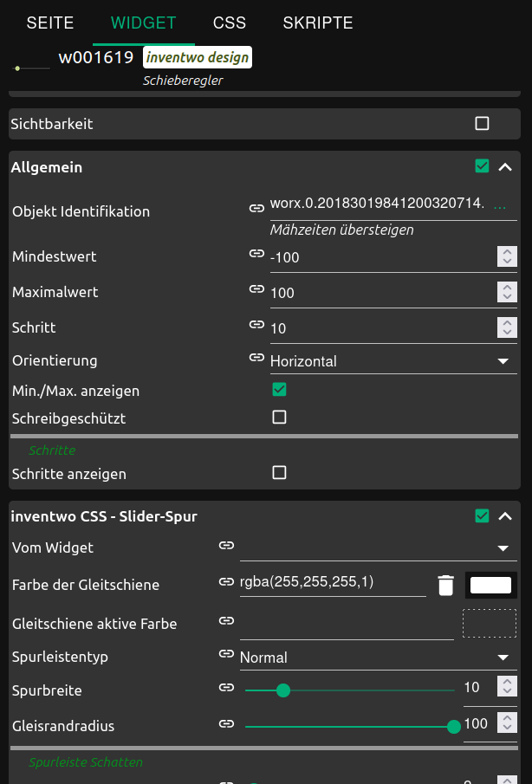Switch to the SKRIPTE tab

tap(318, 23)
